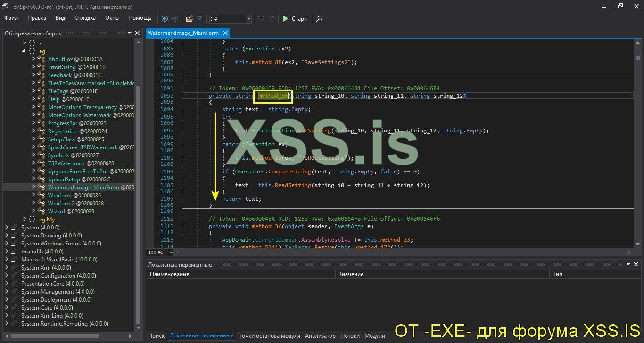Click the Наименование column header
644x343 pixels.
pyautogui.click(x=240, y=274)
